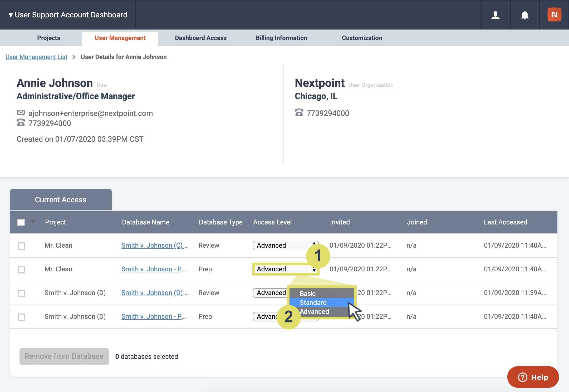
Task: Click the Last Accessed column header
Action: point(506,222)
